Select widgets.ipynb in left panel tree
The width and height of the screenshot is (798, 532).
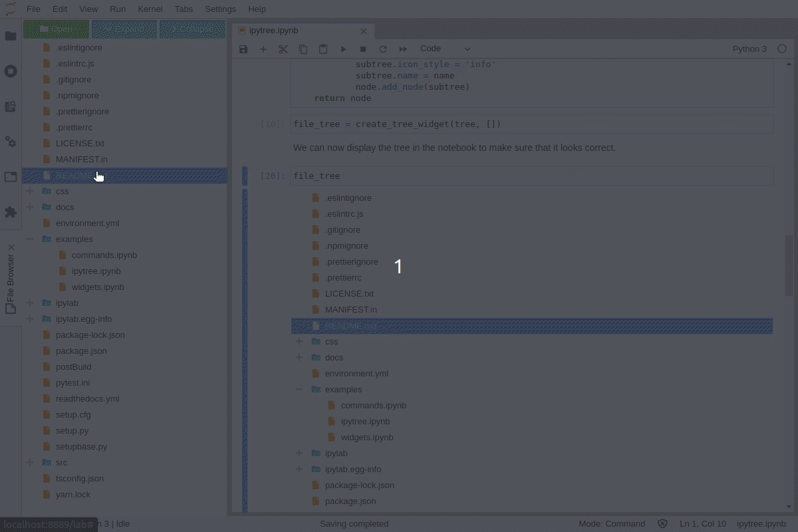pos(98,287)
